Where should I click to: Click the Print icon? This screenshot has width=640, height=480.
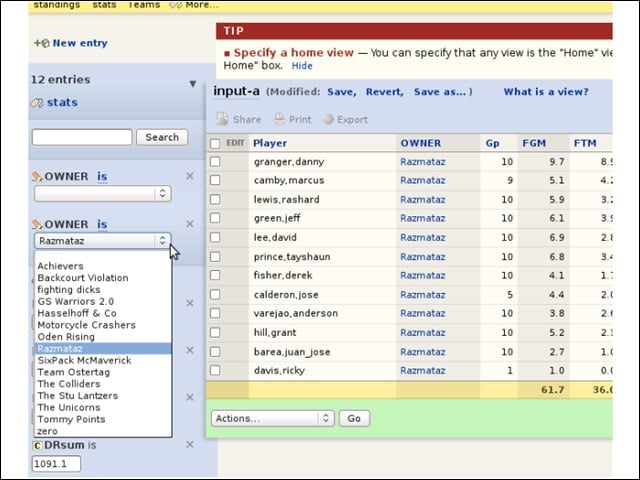(279, 119)
